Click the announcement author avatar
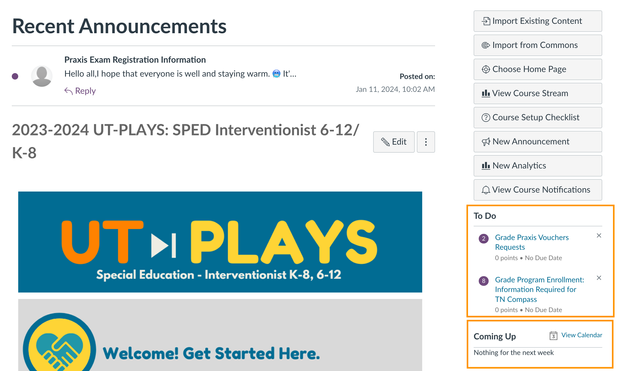 coord(42,76)
